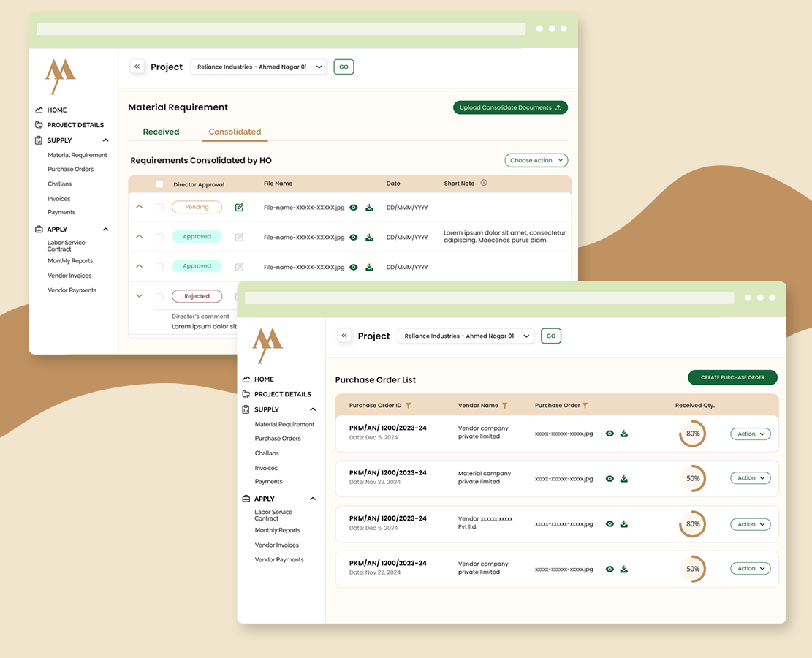Click the filter icon next to Purchase Order column

coord(585,406)
